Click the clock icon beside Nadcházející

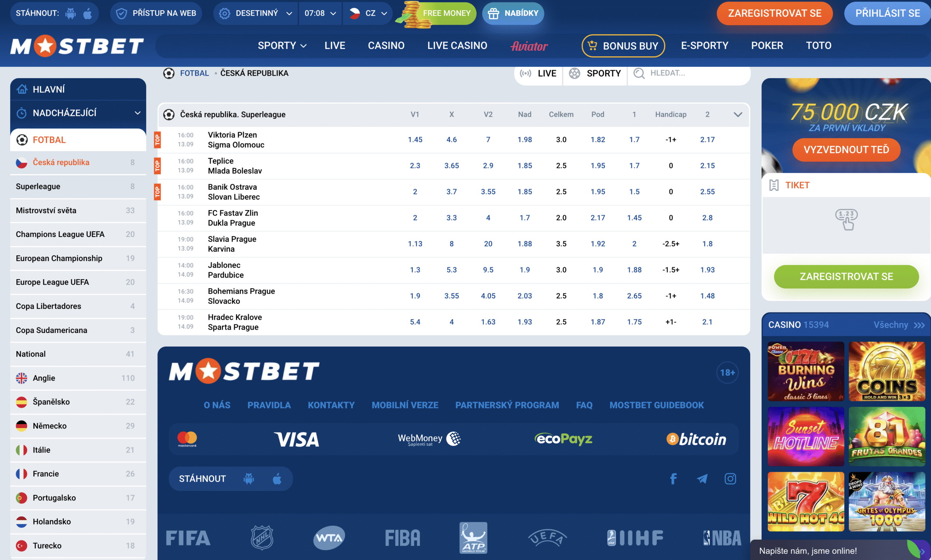point(22,113)
